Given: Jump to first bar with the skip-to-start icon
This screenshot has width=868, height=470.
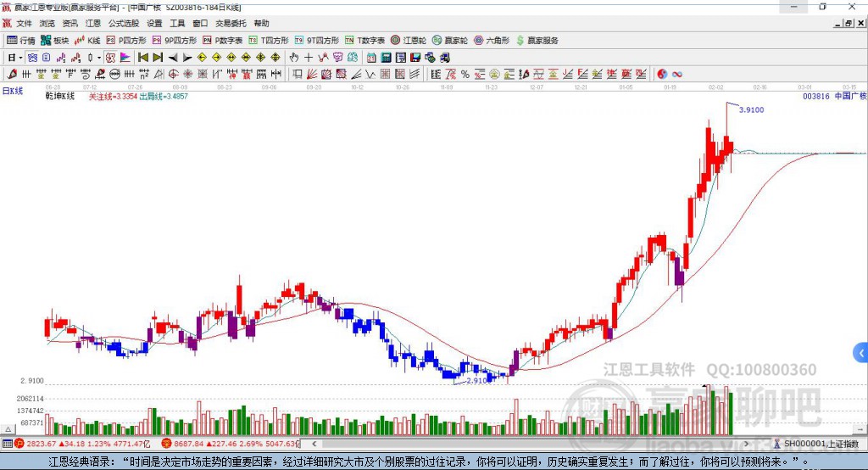Looking at the screenshot, I should 142,58.
